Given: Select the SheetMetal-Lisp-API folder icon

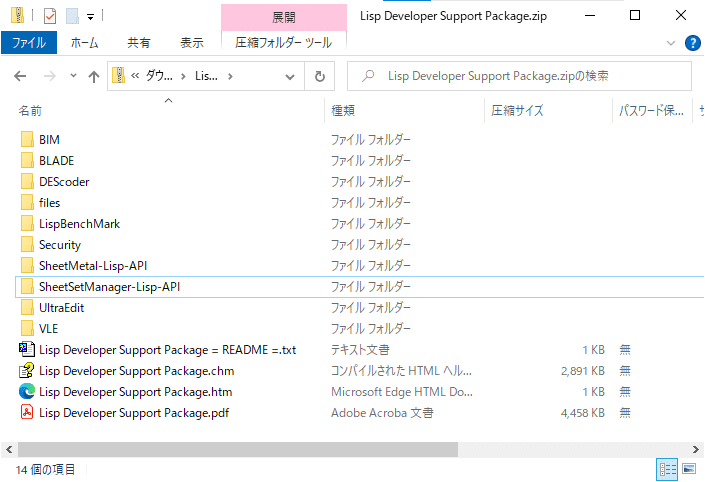Looking at the screenshot, I should click(27, 266).
